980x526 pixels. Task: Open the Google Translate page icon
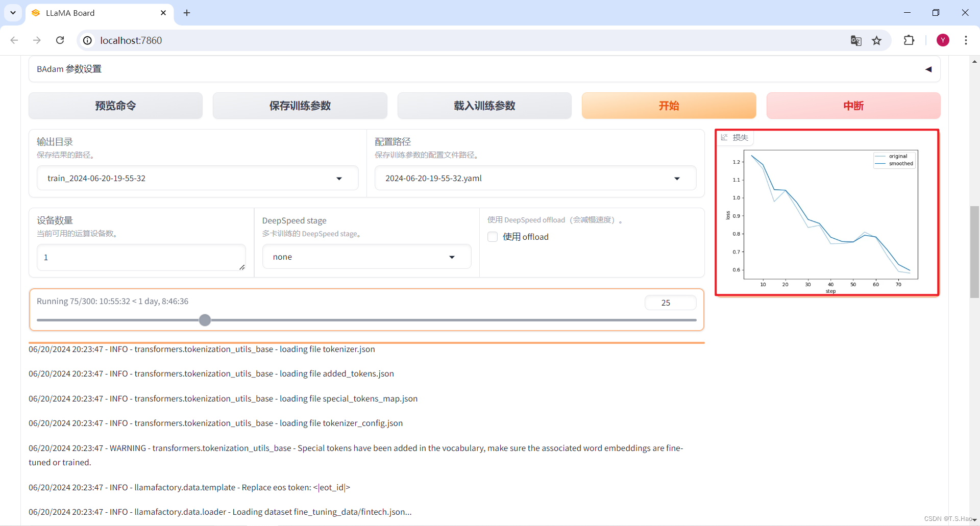tap(856, 40)
